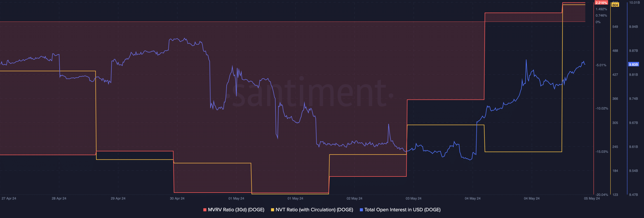Click the 29 Apr 24 date label
This screenshot has height=218, width=644.
click(118, 198)
